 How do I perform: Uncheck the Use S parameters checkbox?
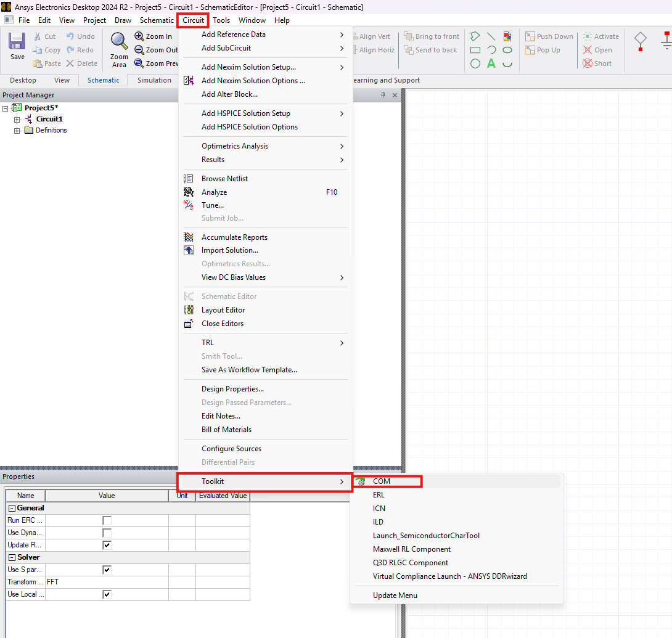point(107,570)
